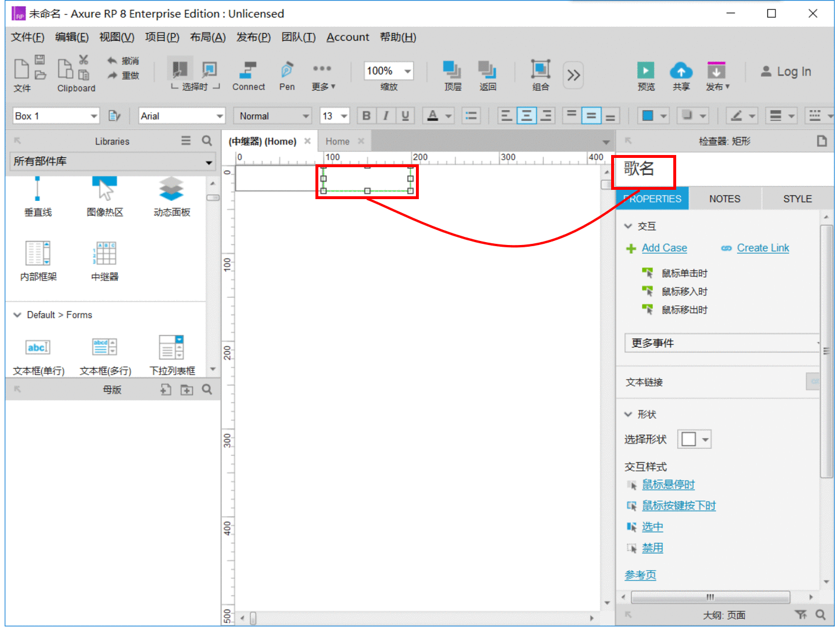Image resolution: width=840 pixels, height=627 pixels.
Task: Click the new file icon
Action: pos(21,69)
